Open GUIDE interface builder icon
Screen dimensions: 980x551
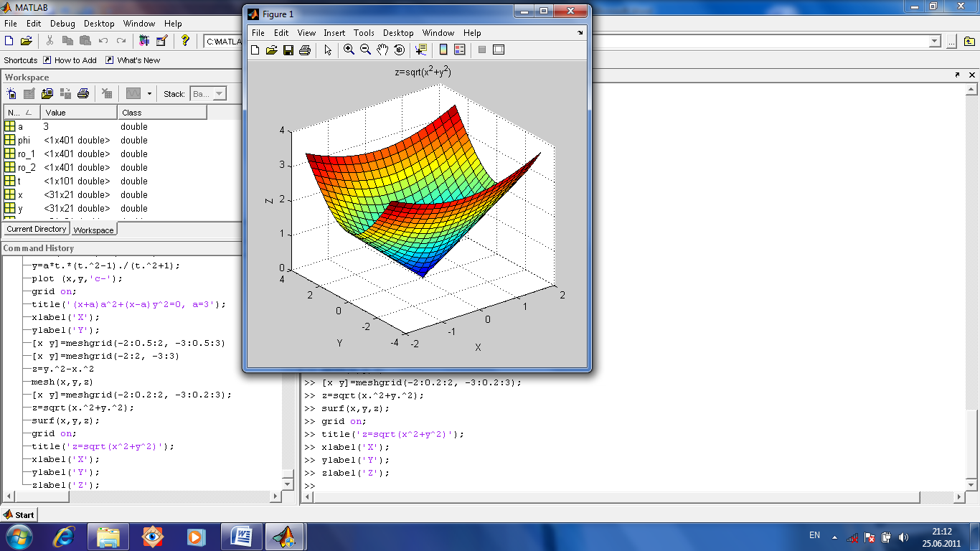click(161, 41)
